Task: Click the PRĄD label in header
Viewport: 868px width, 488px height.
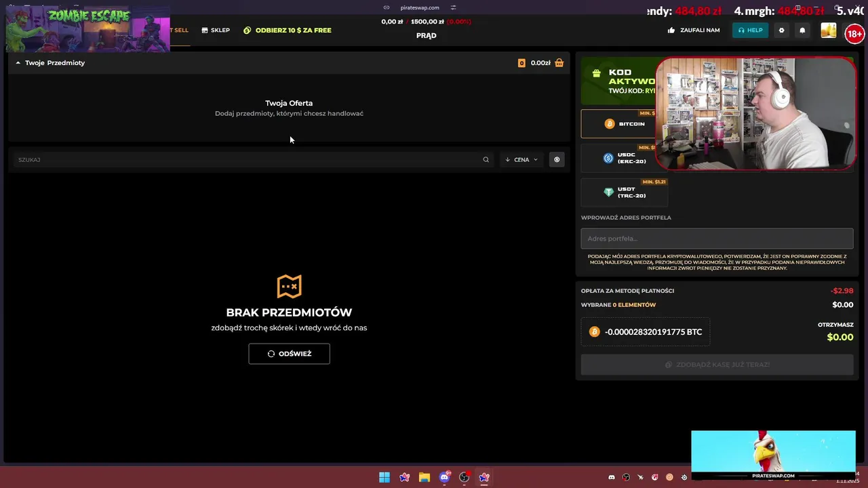Action: click(x=426, y=35)
